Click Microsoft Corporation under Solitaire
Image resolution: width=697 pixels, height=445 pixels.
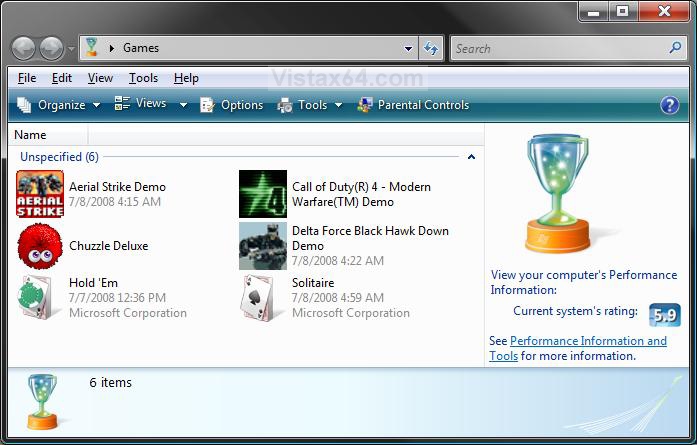coord(351,313)
